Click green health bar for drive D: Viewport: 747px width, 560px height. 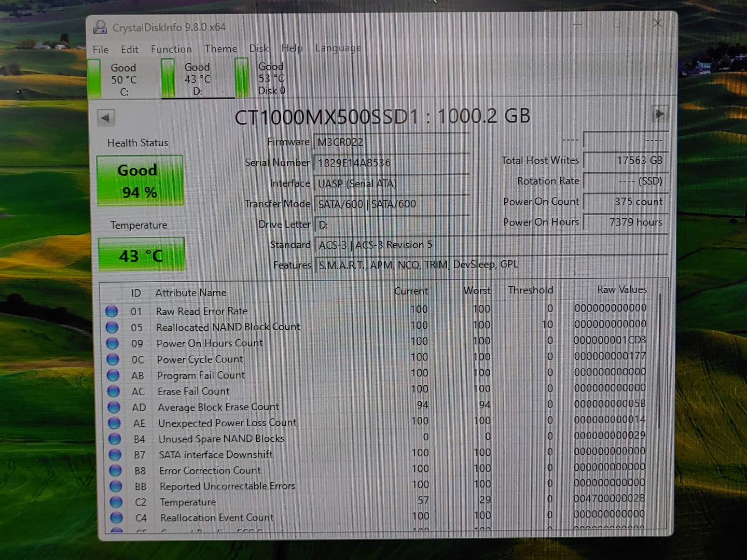click(168, 78)
